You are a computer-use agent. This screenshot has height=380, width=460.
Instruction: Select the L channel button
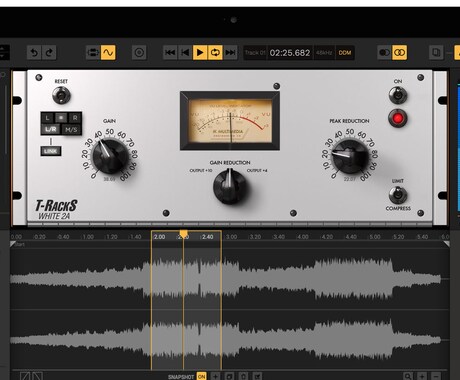point(48,118)
